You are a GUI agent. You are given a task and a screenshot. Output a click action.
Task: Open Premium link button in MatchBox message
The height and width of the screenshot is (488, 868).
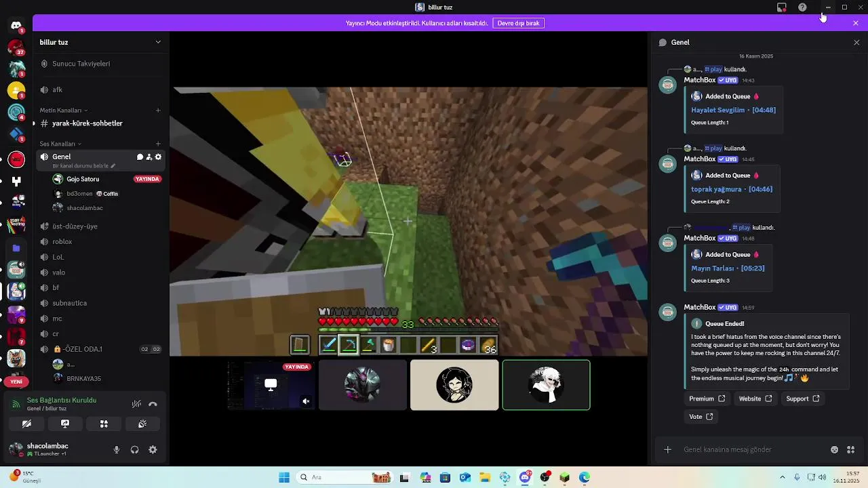point(707,399)
